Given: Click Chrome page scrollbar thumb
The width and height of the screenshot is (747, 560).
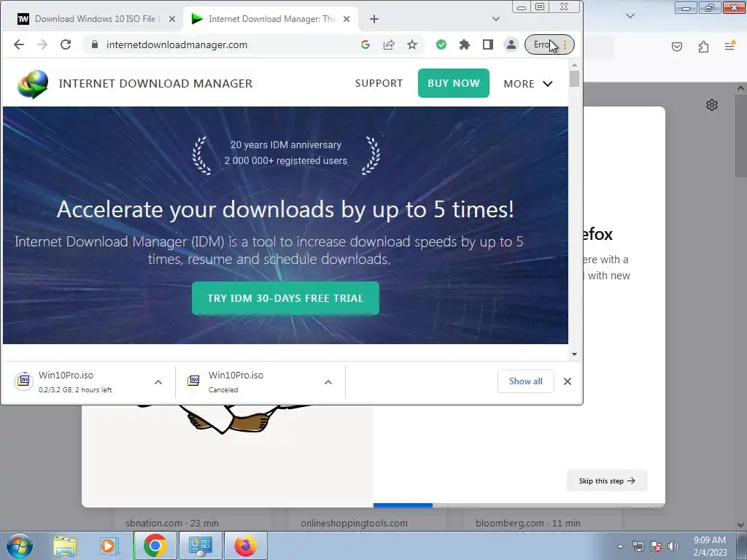Looking at the screenshot, I should [x=574, y=79].
